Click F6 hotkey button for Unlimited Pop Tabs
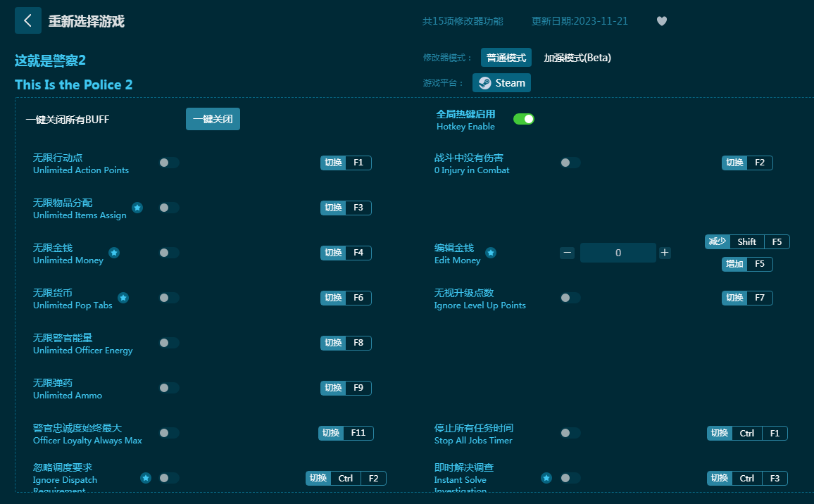The width and height of the screenshot is (814, 504). pos(346,298)
